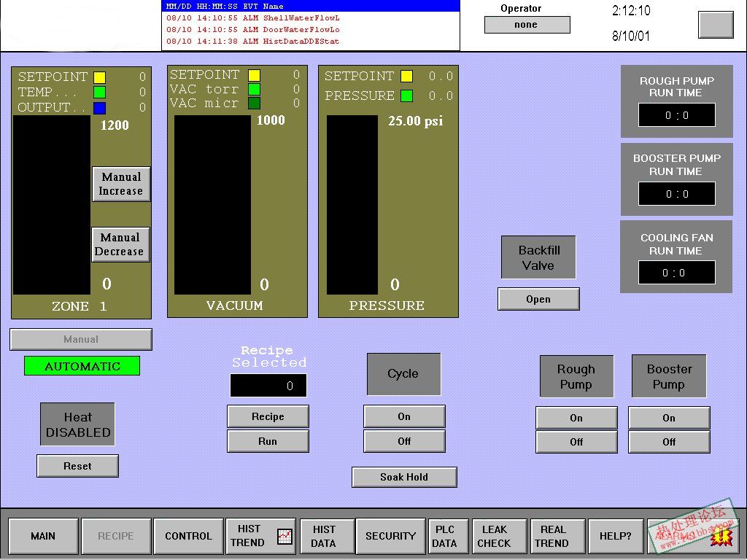Open the HIST DATA screen
Screen dimensions: 747x560
coord(327,536)
